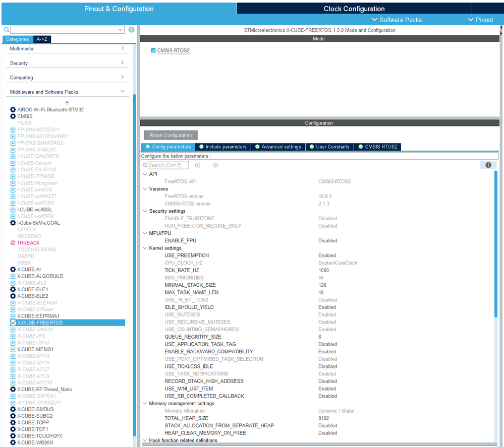
Task: Select the X-CUBE-WB05N software pack
Action: click(x=35, y=442)
